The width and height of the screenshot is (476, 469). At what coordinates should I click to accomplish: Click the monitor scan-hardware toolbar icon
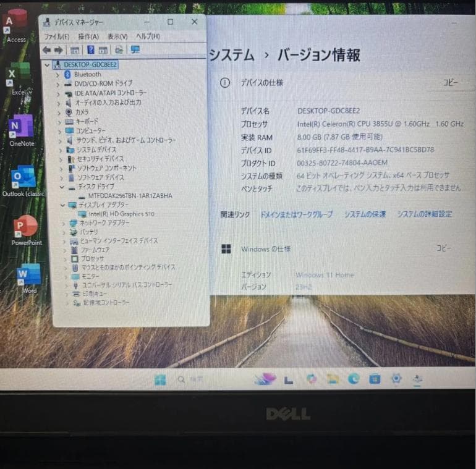tap(135, 50)
